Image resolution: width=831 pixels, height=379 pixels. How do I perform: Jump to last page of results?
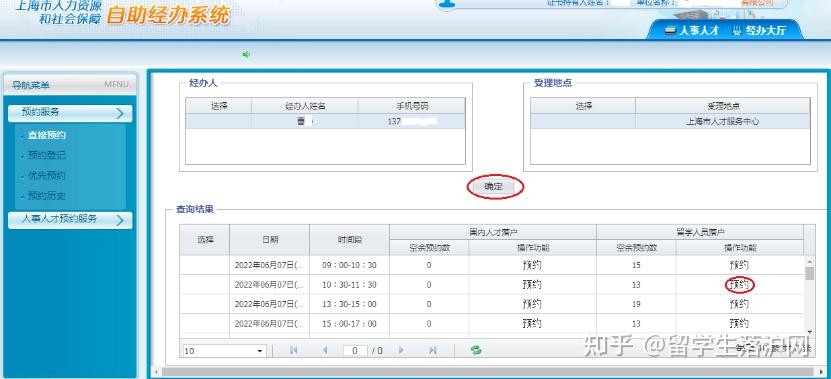(433, 350)
